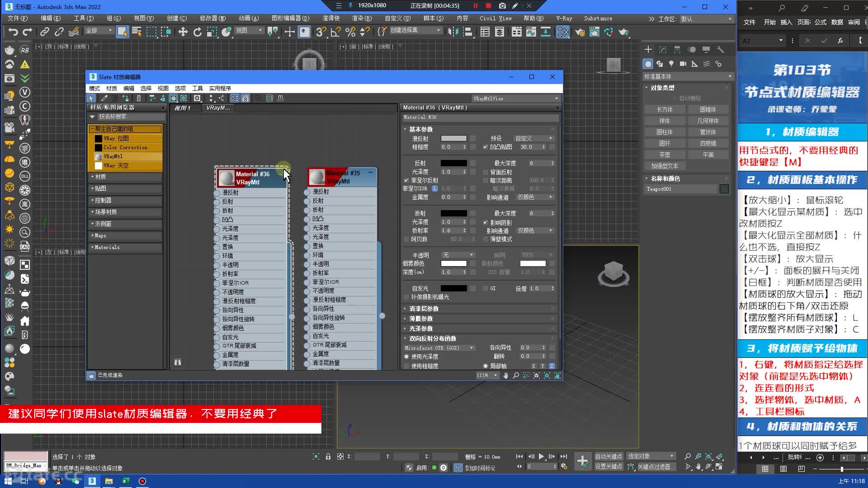868x488 pixels.
Task: Click the Slate zoom extents icon
Action: [x=537, y=375]
